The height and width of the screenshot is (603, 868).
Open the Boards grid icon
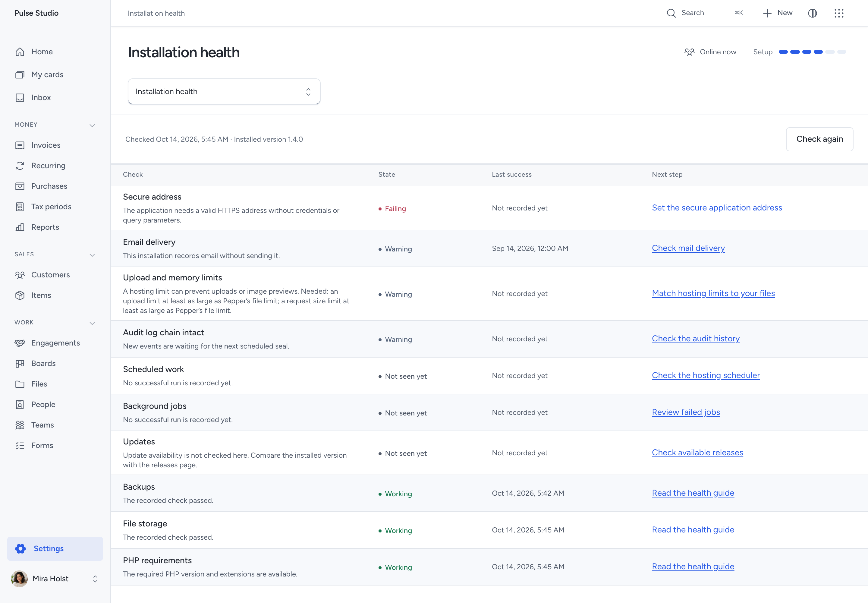[x=20, y=364]
